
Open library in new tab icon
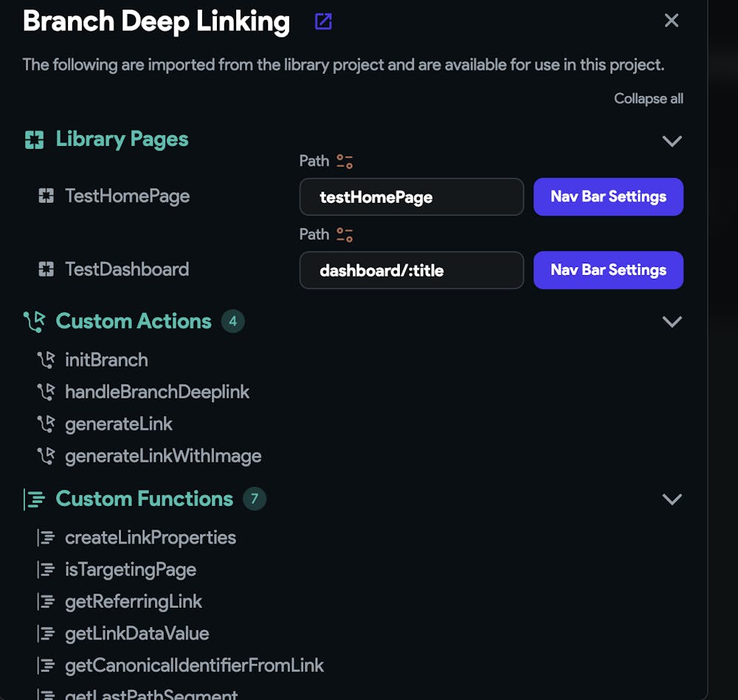click(323, 21)
